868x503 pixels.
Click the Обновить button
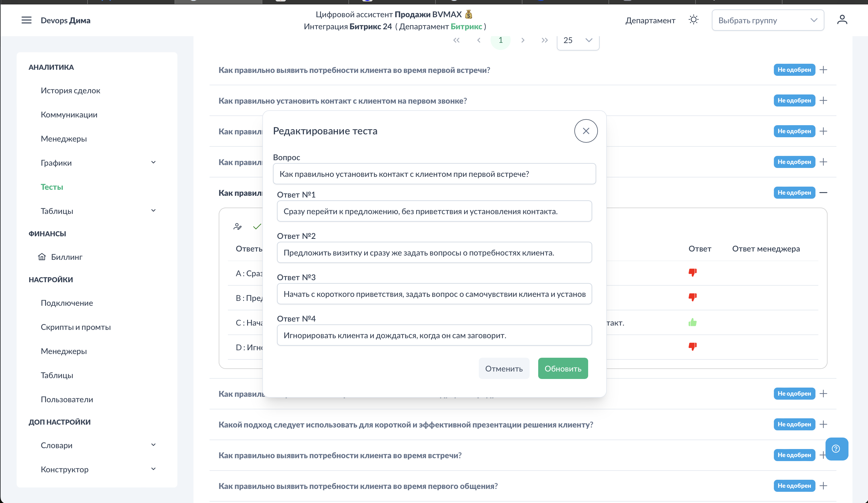pyautogui.click(x=563, y=369)
